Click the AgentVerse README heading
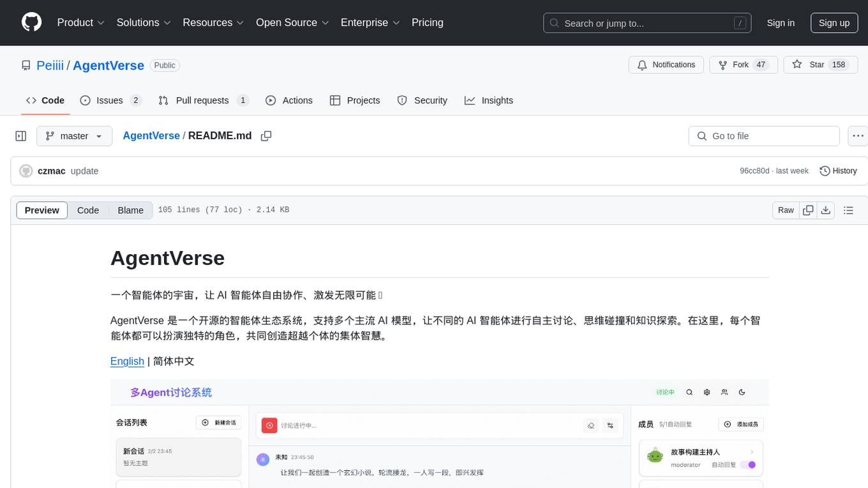868x488 pixels. [x=167, y=258]
